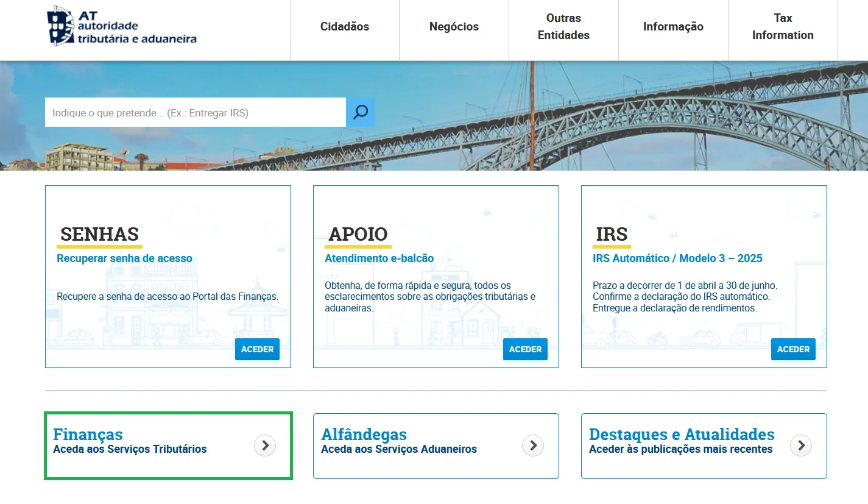The image size is (868, 504).
Task: Click the AT Autoridade Tributária logo
Action: [122, 26]
